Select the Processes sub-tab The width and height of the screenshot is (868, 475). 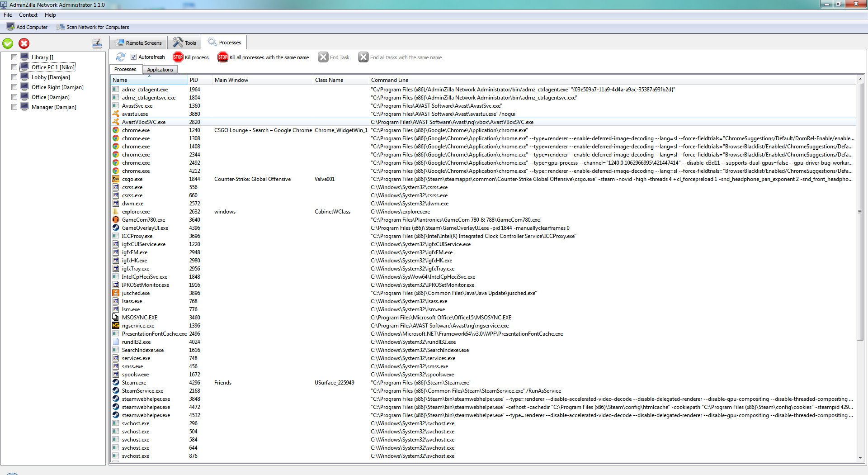(125, 69)
